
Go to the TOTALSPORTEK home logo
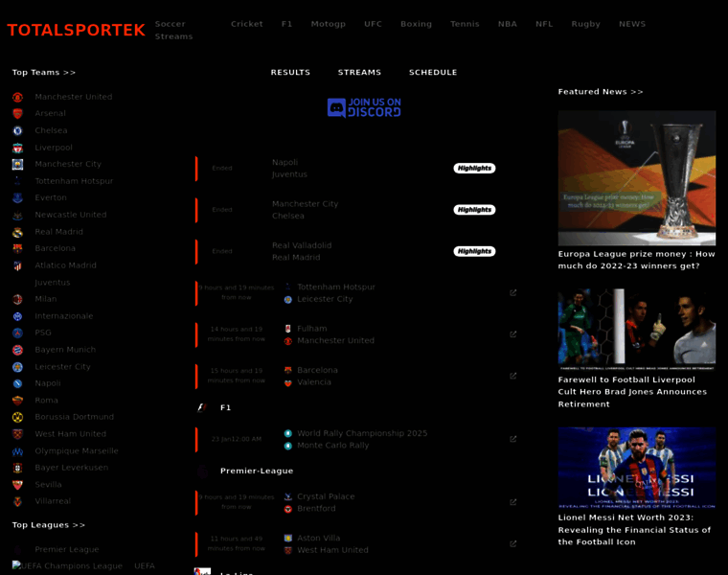76,31
